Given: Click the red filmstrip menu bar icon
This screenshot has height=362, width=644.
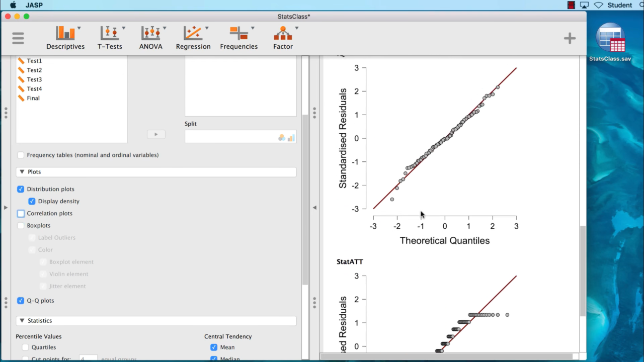Looking at the screenshot, I should pos(571,5).
